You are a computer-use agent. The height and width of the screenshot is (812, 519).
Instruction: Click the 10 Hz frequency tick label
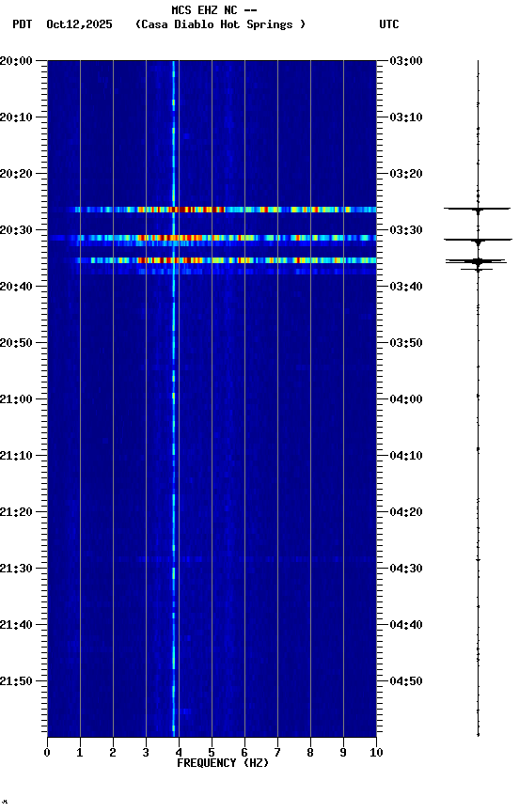click(x=376, y=753)
